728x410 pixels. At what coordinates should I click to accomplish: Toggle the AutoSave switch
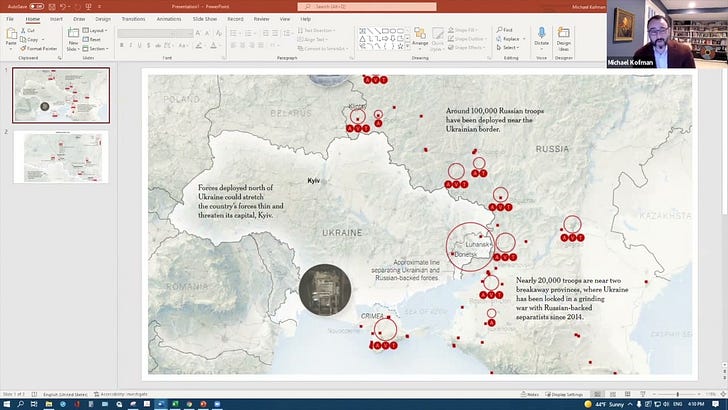coord(37,7)
